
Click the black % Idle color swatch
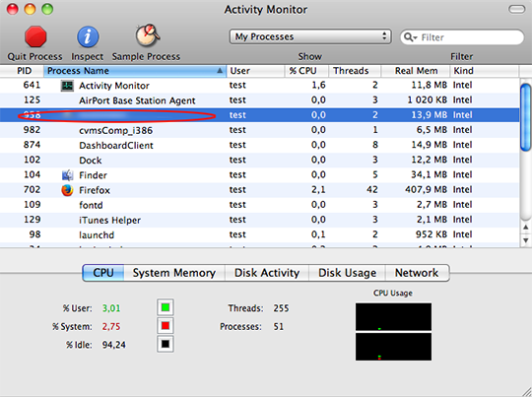pos(166,344)
